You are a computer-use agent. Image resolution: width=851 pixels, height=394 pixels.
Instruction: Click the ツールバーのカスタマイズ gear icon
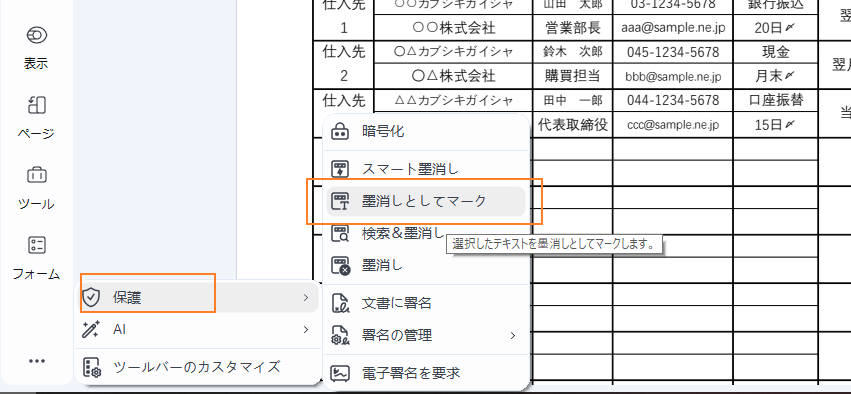pyautogui.click(x=91, y=367)
